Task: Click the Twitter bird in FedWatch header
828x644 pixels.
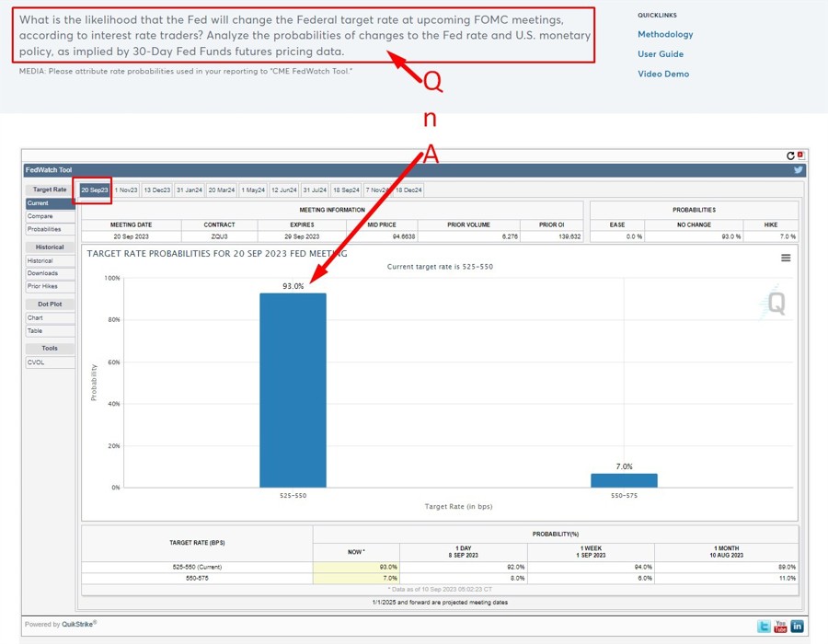Action: point(799,170)
